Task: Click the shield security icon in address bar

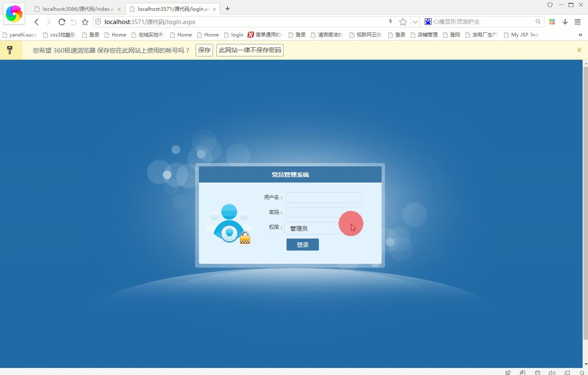Action: click(x=98, y=22)
